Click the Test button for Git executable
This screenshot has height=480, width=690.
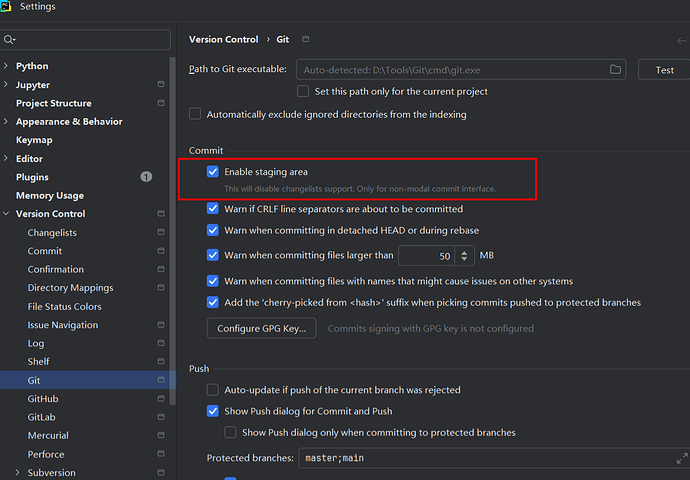(x=664, y=70)
